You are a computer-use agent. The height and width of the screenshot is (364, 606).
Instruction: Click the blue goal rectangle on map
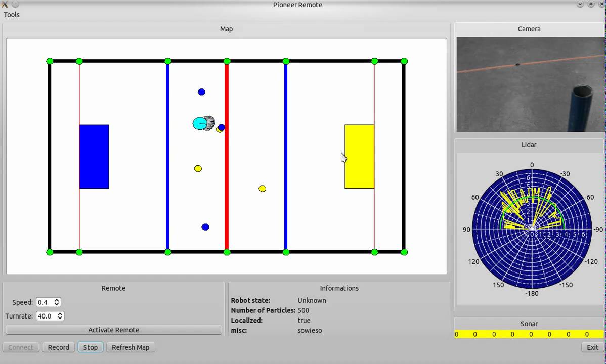pyautogui.click(x=94, y=157)
